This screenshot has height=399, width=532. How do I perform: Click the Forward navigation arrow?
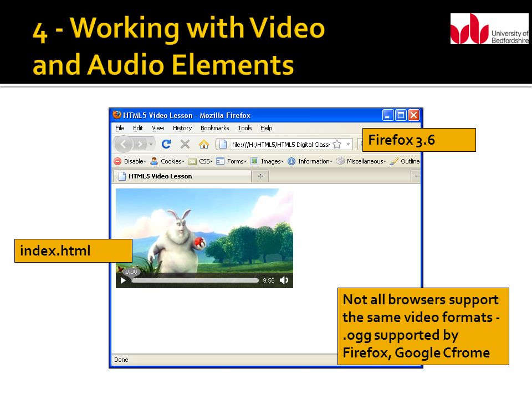(140, 144)
